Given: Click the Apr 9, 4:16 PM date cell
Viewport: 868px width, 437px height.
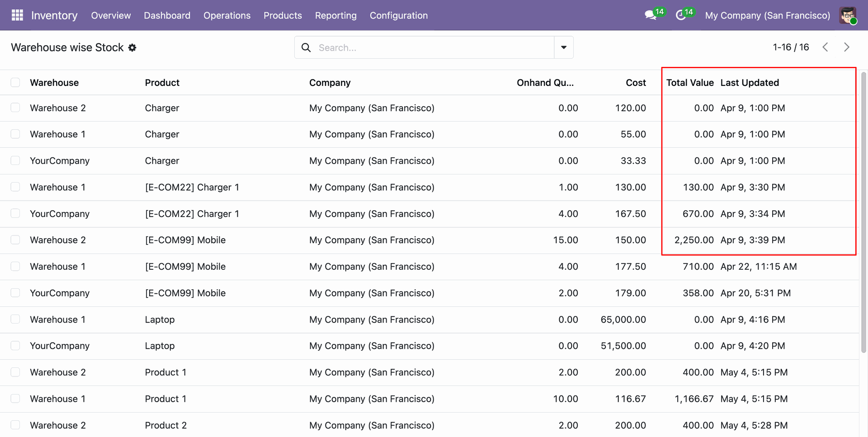Looking at the screenshot, I should [x=753, y=320].
